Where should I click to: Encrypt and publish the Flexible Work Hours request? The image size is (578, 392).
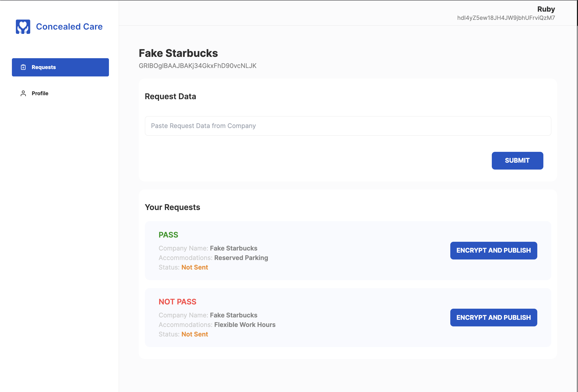coord(493,317)
